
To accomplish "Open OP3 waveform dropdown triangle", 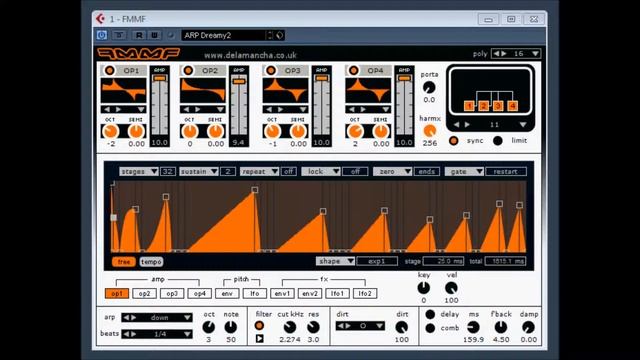I will coord(303,109).
